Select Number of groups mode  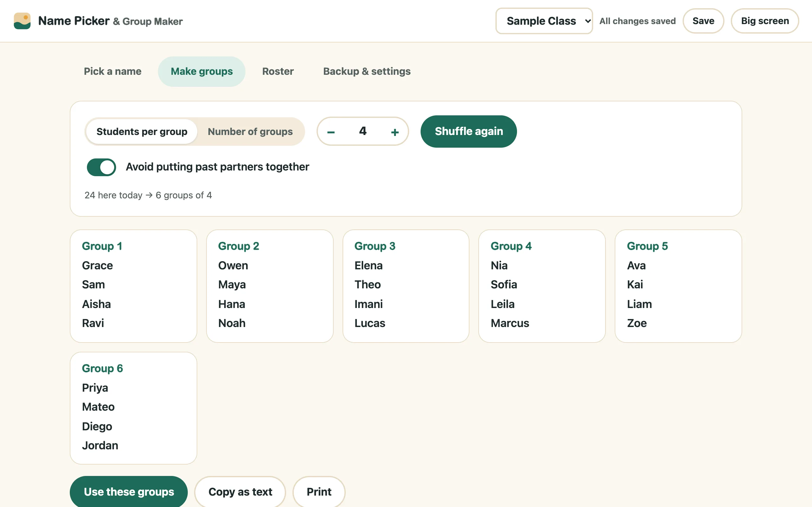pyautogui.click(x=250, y=132)
